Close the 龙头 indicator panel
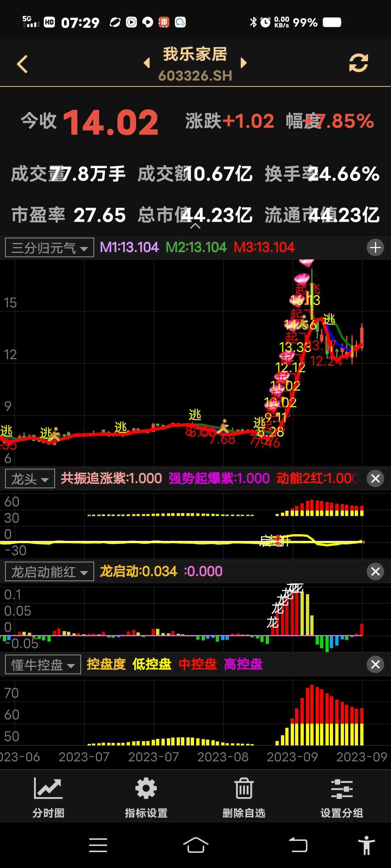This screenshot has width=391, height=868. (x=375, y=478)
